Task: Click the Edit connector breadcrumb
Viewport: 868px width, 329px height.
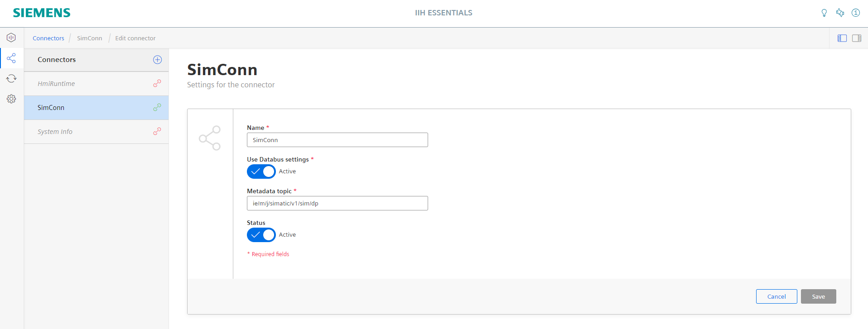Action: [135, 38]
